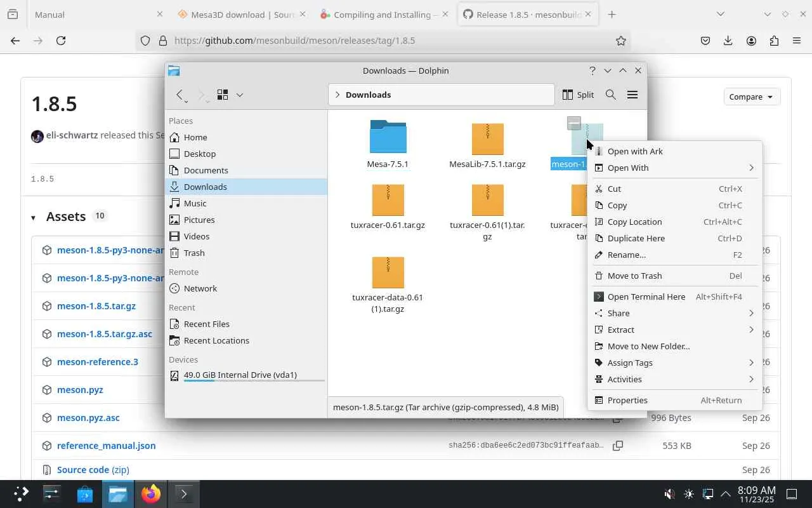The height and width of the screenshot is (508, 812).
Task: Click the meson.pyz.asc asset link
Action: pyautogui.click(x=88, y=418)
